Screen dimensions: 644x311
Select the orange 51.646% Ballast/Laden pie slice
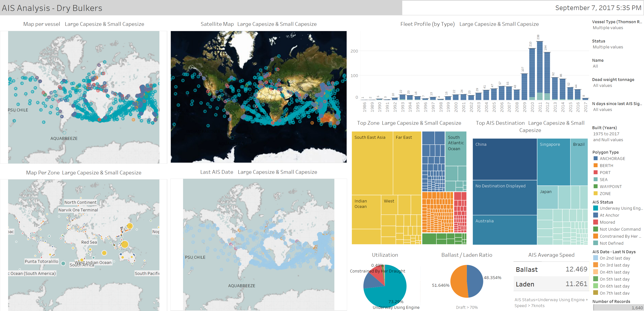pos(458,281)
